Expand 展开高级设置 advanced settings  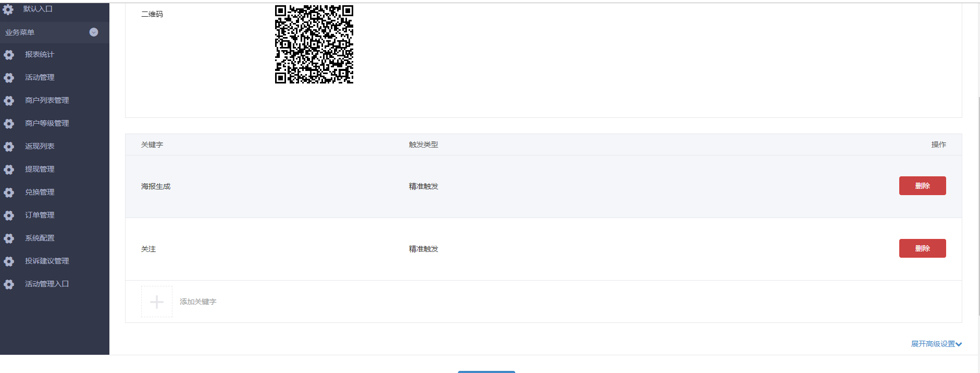[936, 344]
